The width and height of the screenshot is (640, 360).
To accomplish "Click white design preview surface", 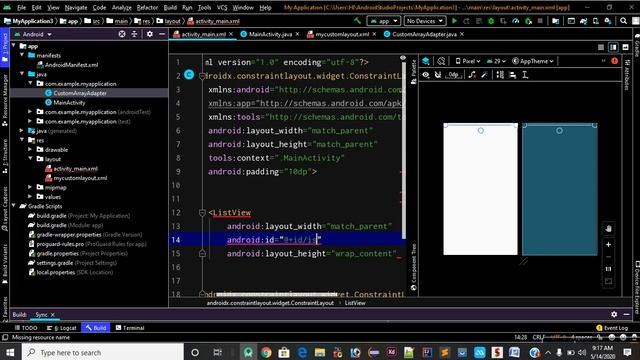I will 480,189.
